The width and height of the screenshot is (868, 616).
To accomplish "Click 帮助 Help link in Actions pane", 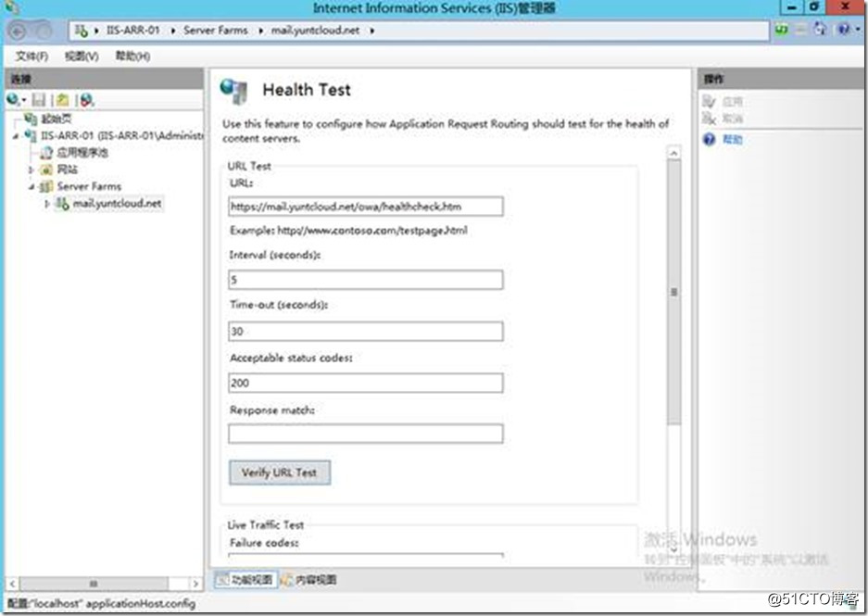I will (732, 140).
